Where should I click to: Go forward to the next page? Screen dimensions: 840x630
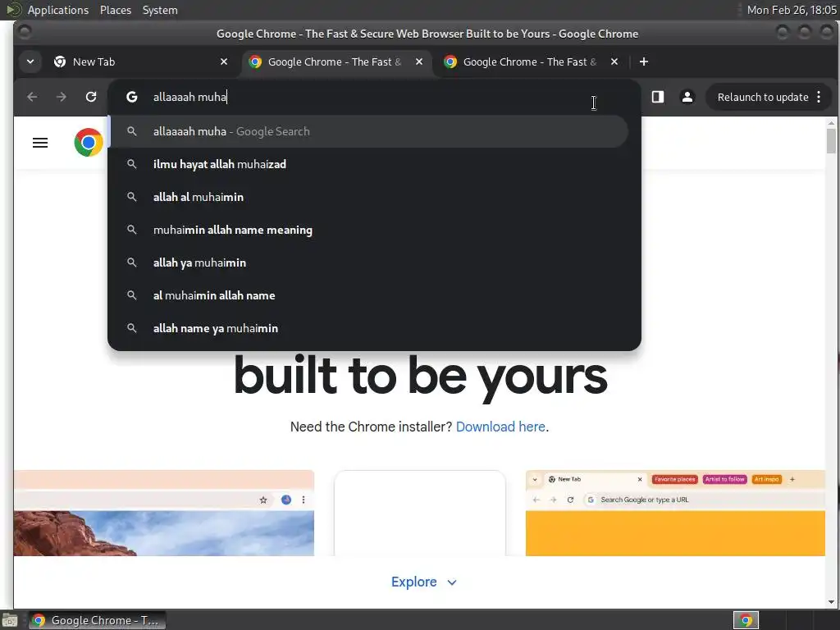[x=62, y=97]
